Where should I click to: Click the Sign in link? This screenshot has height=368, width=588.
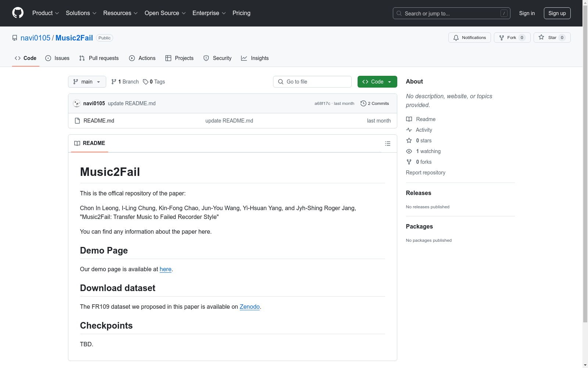click(x=527, y=13)
